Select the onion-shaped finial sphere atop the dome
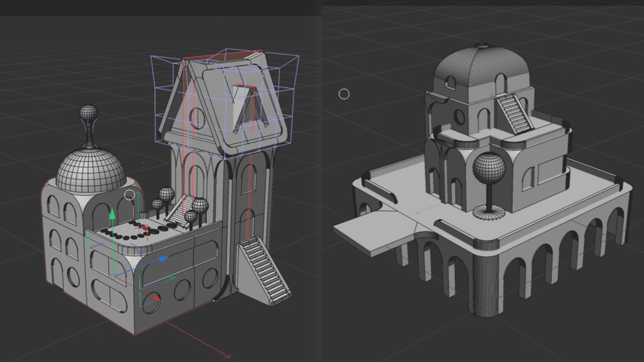The image size is (644, 362). pos(89,112)
